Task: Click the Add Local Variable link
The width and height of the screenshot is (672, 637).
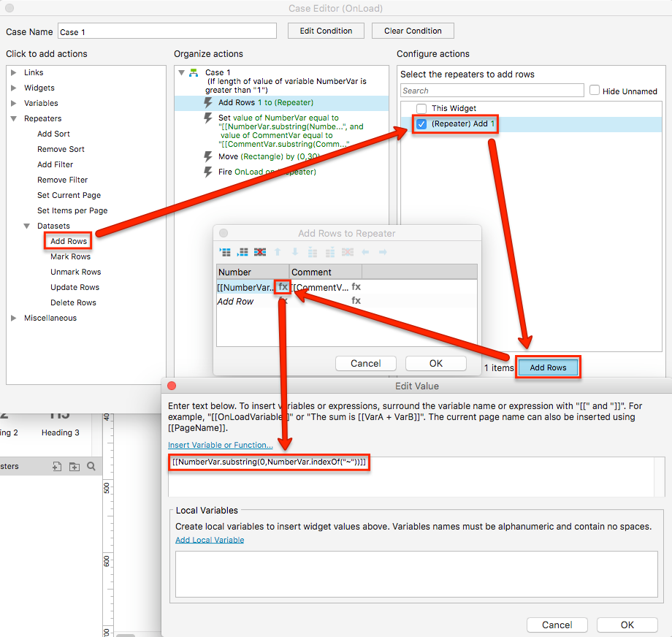Action: click(x=210, y=540)
